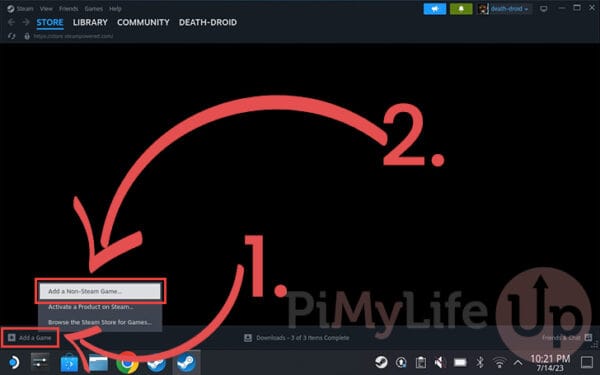
Task: Open the blue announcements megaphone button
Action: 435,9
